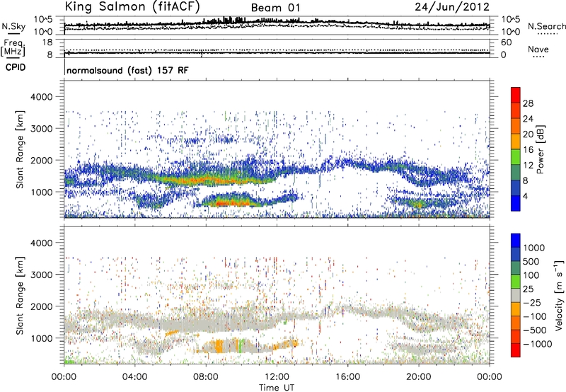Click the 'Time UT' axis title

coord(277,388)
